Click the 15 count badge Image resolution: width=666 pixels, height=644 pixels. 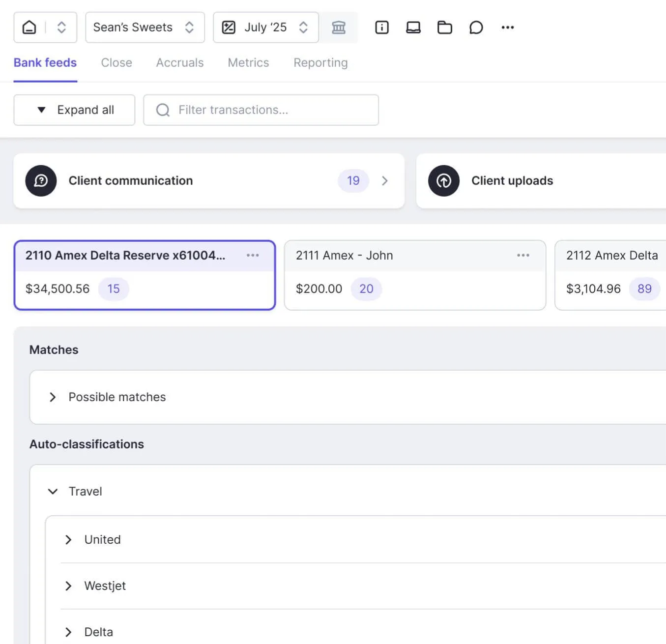click(x=114, y=289)
